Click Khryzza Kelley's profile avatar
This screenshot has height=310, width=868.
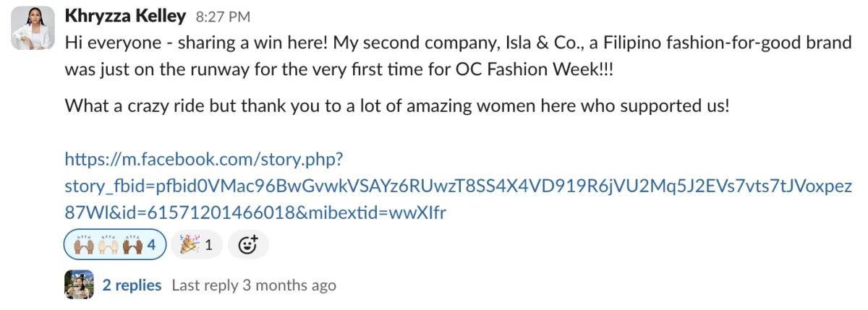pyautogui.click(x=33, y=28)
